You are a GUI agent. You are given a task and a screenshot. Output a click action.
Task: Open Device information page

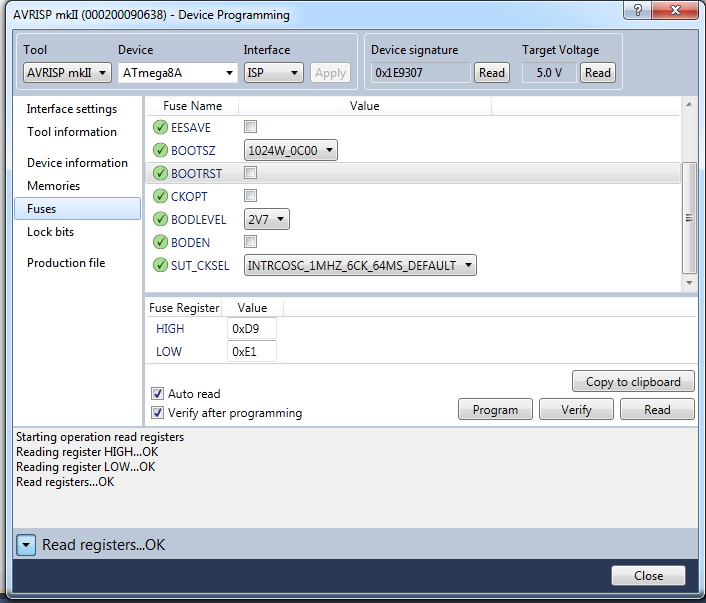click(x=77, y=163)
